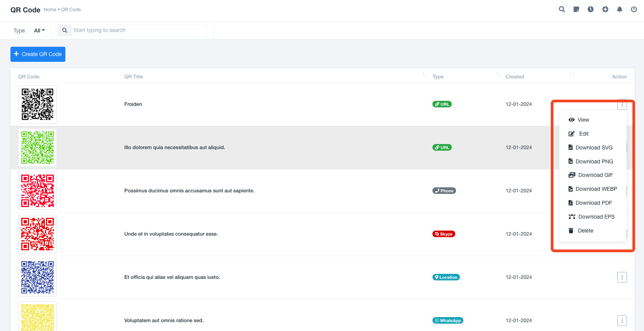Choose Download GIF option
This screenshot has height=331, width=644.
pos(593,175)
